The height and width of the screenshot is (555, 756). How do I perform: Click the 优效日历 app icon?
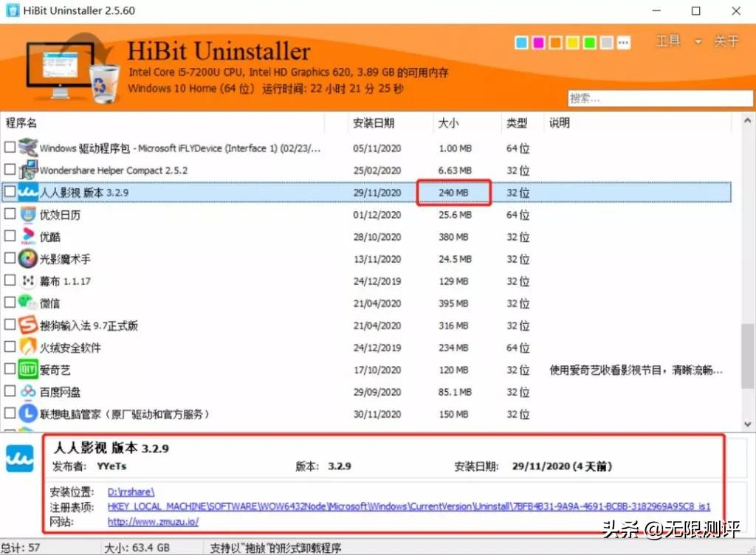tap(28, 214)
